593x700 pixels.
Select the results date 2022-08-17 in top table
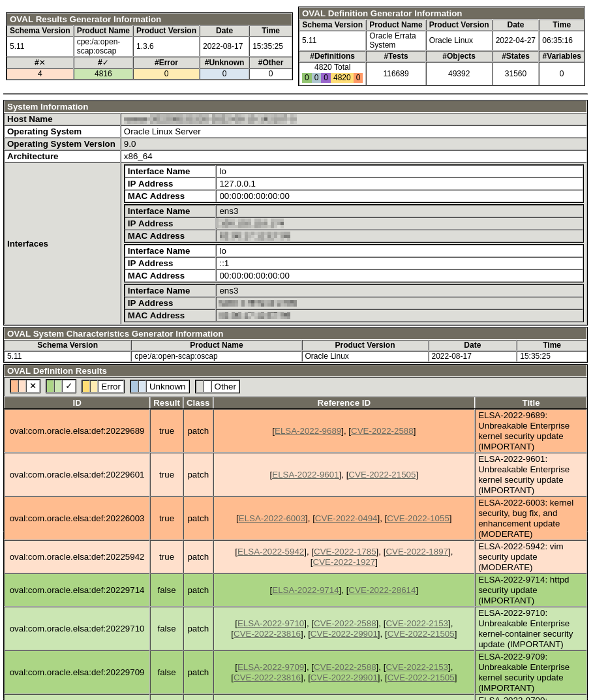coord(223,46)
